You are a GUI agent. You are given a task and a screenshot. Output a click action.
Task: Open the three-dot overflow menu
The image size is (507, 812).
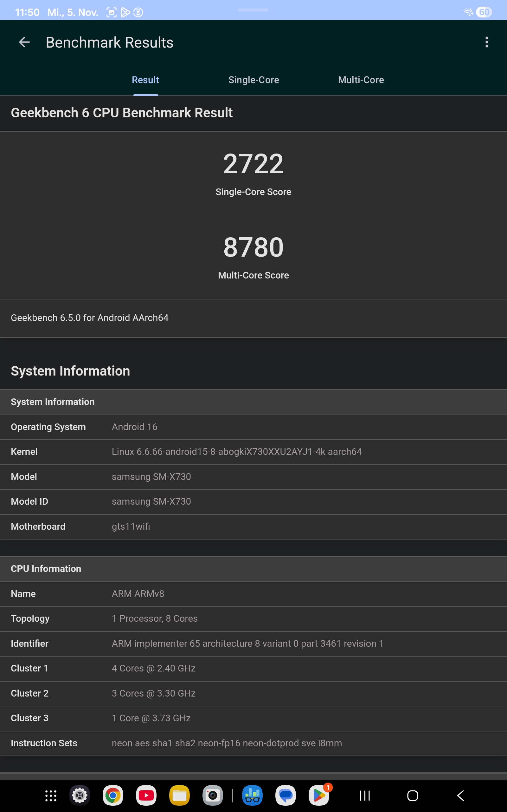click(x=486, y=42)
